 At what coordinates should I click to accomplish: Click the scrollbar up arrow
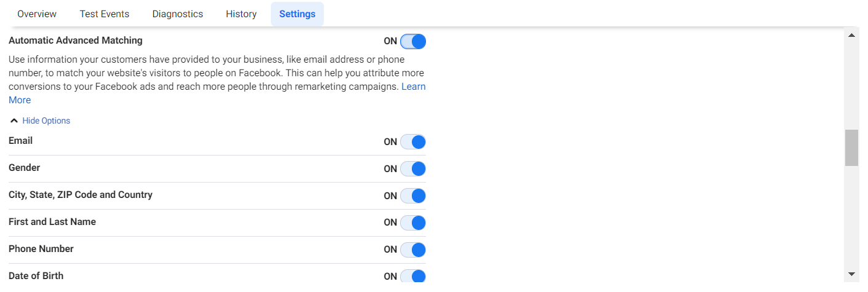pyautogui.click(x=851, y=35)
